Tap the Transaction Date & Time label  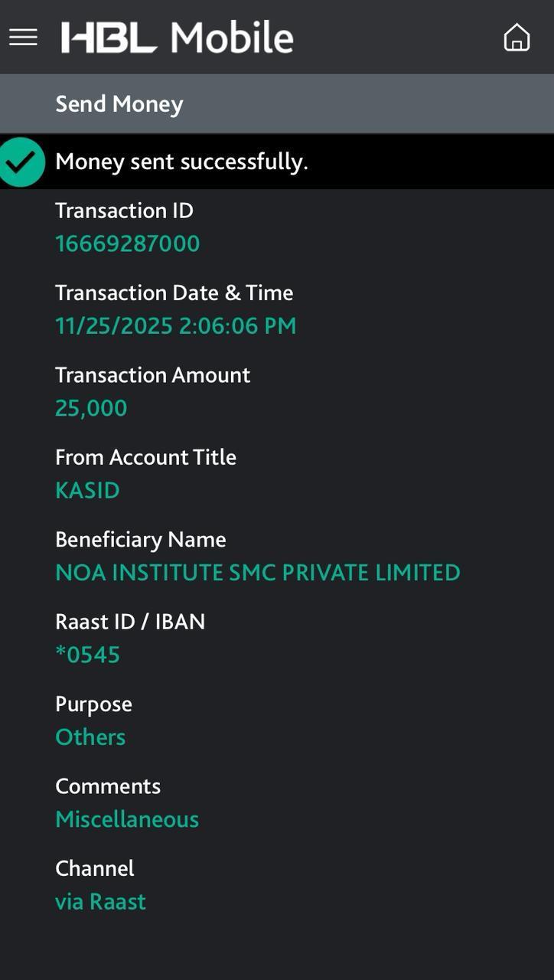(x=174, y=292)
